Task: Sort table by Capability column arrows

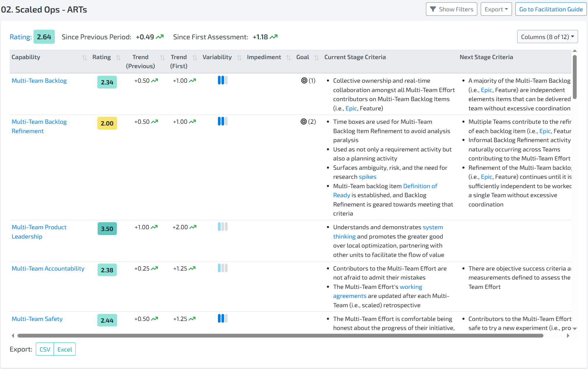Action: pos(84,58)
